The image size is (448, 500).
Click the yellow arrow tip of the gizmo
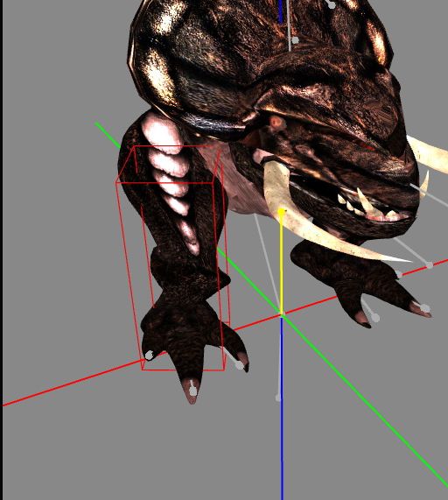tap(282, 212)
